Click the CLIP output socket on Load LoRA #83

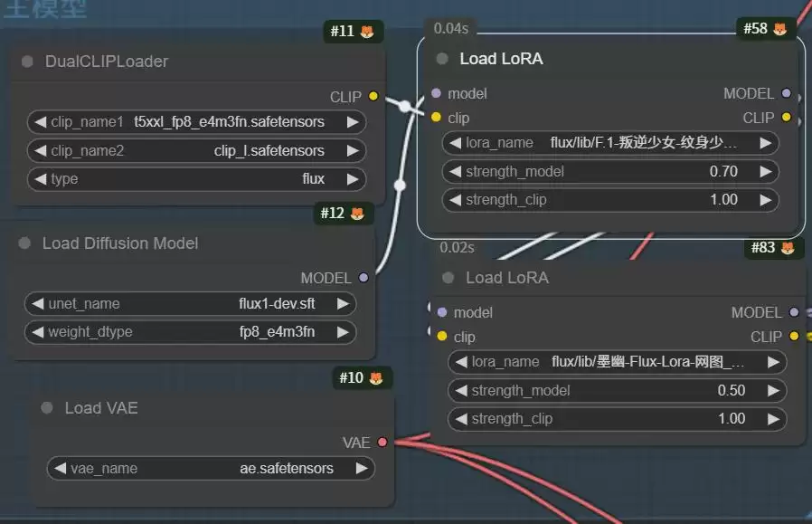click(794, 337)
